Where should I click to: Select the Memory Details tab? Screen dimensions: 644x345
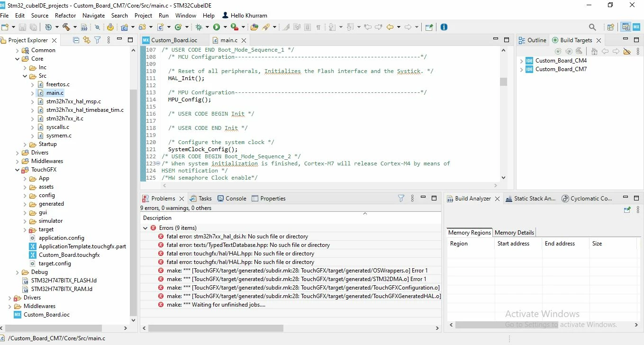click(514, 233)
